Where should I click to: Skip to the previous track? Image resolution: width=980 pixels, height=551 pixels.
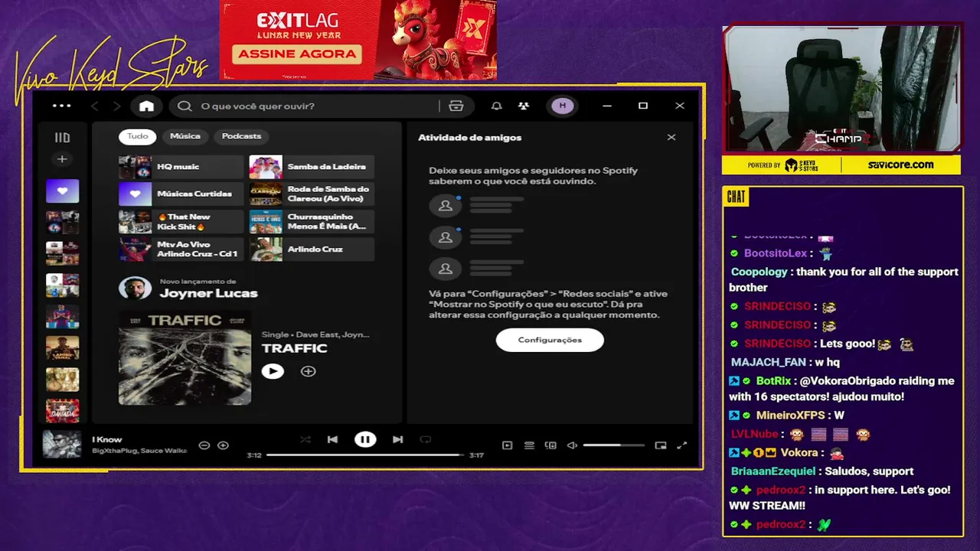click(332, 439)
